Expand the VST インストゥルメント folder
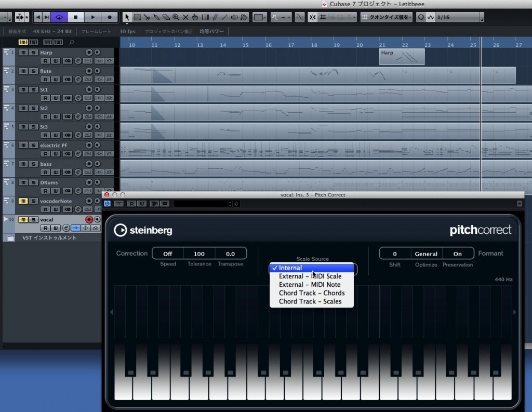Viewport: 532px width, 412px height. pos(10,238)
